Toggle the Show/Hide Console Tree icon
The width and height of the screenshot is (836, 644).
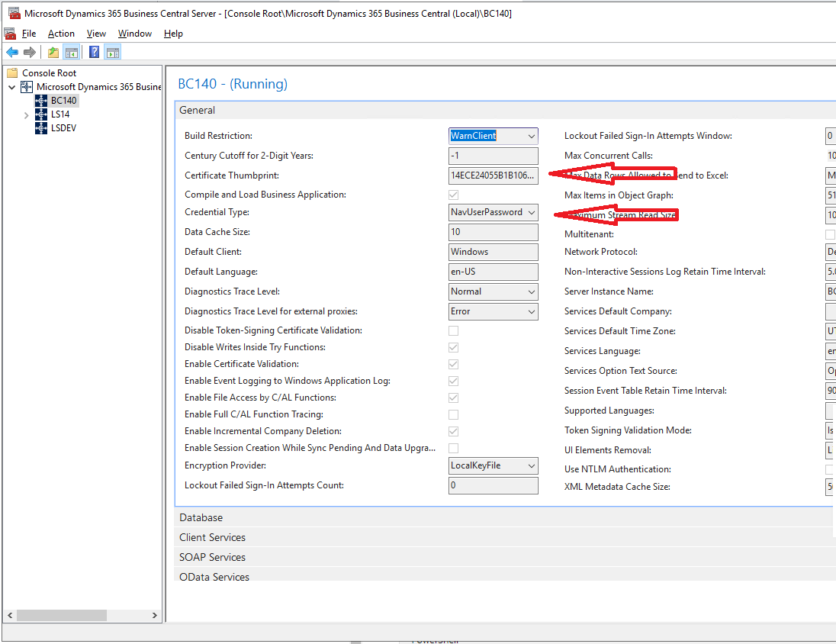coord(72,53)
